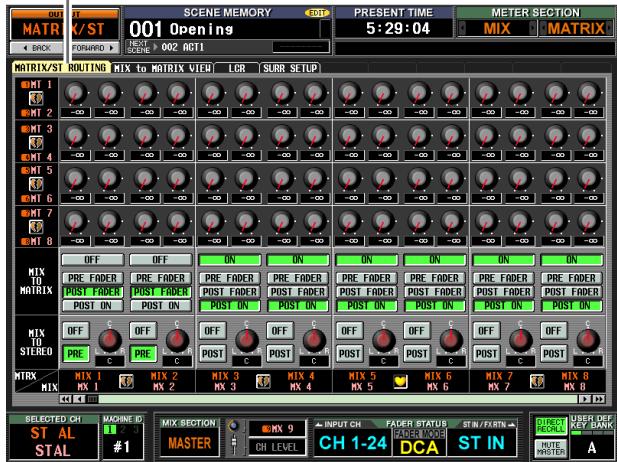Toggle the MT 1-2 pairing heart icon

[36, 98]
